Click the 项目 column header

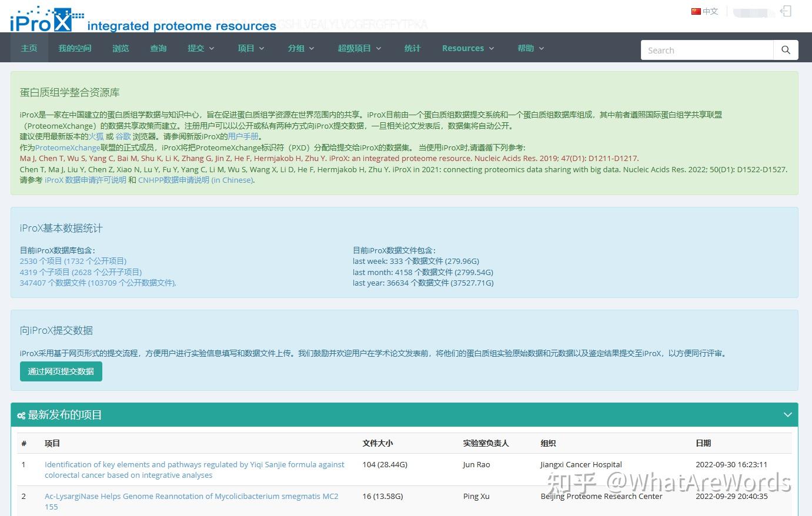point(52,443)
